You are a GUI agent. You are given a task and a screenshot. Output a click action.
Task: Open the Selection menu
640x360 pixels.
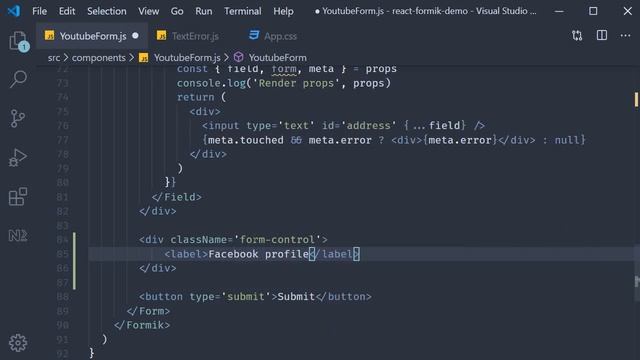point(107,11)
